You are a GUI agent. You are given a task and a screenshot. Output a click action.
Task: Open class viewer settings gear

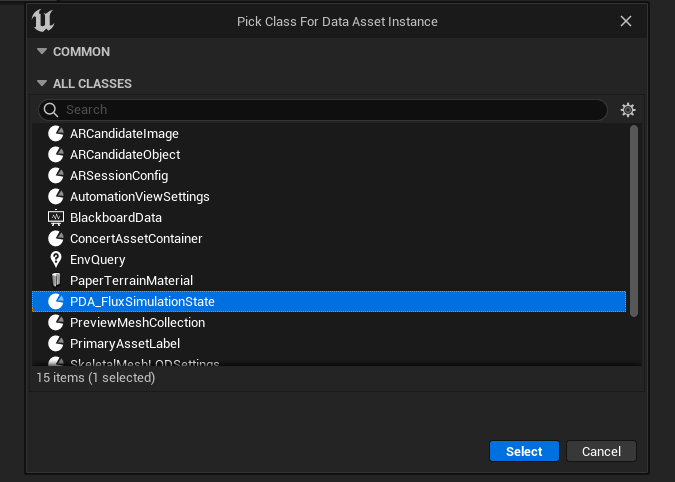pyautogui.click(x=628, y=110)
